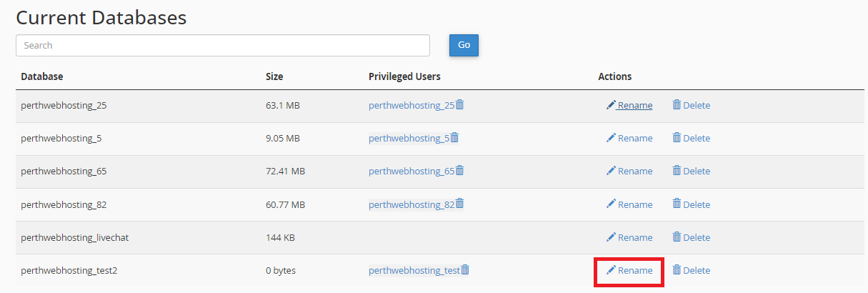Delete the perthwebhosting_test2 database
868x293 pixels.
coord(691,270)
